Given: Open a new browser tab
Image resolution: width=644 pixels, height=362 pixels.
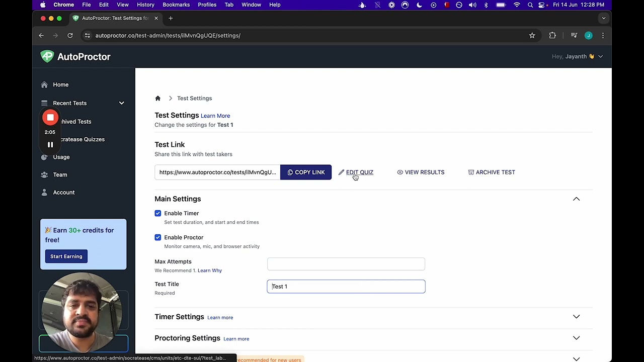Looking at the screenshot, I should pyautogui.click(x=171, y=18).
